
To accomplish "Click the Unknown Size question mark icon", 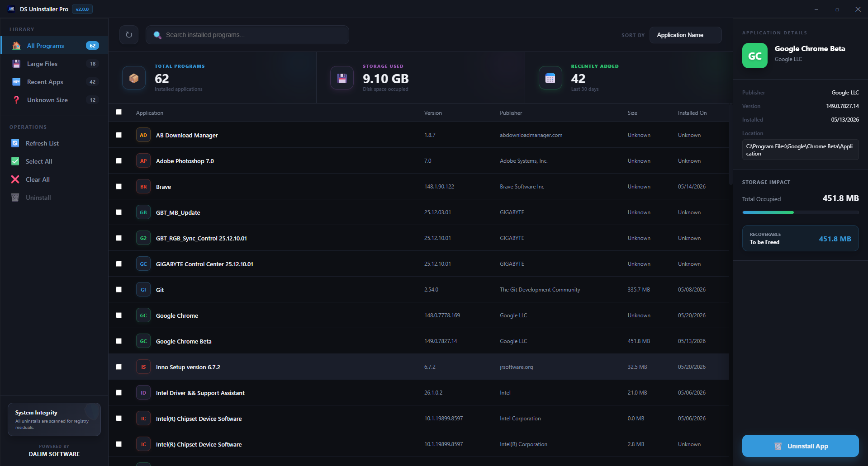I will pyautogui.click(x=16, y=100).
